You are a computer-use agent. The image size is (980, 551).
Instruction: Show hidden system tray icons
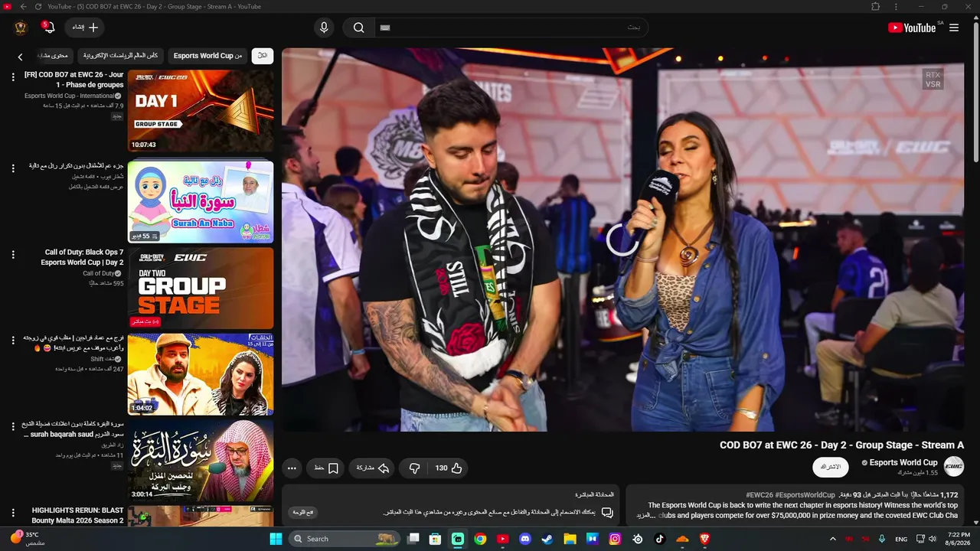click(x=833, y=539)
